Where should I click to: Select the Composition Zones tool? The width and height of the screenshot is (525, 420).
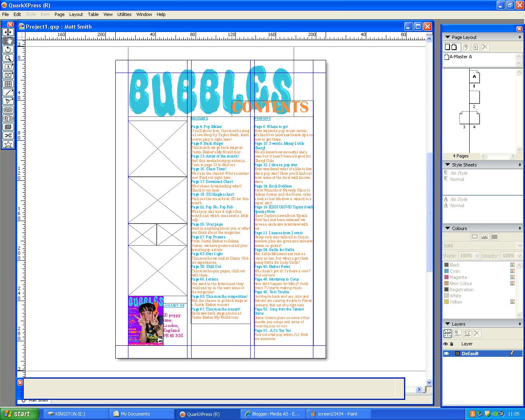8,127
